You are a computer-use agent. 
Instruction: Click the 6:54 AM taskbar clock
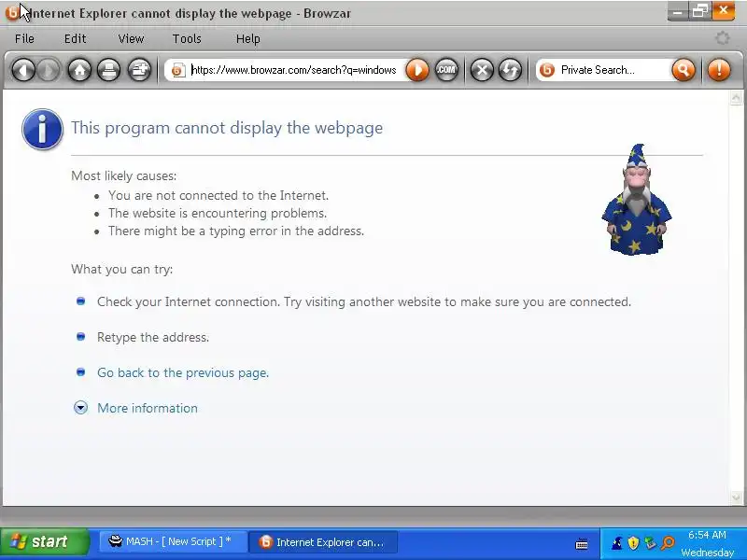[x=707, y=535]
